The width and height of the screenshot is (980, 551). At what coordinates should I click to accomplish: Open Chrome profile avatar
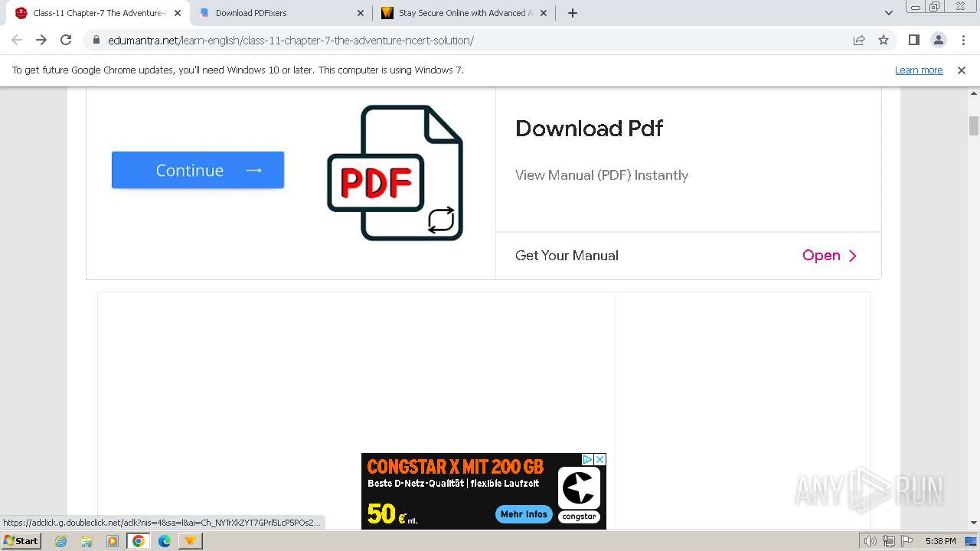[938, 40]
